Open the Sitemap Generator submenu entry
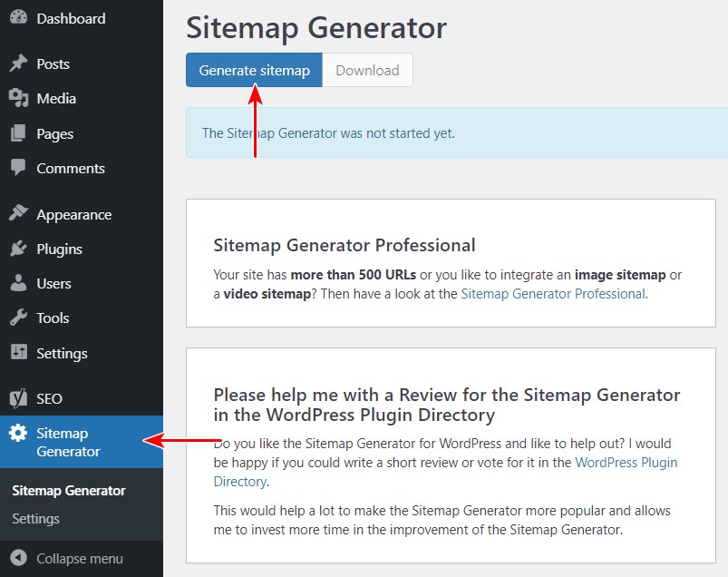 (x=69, y=491)
